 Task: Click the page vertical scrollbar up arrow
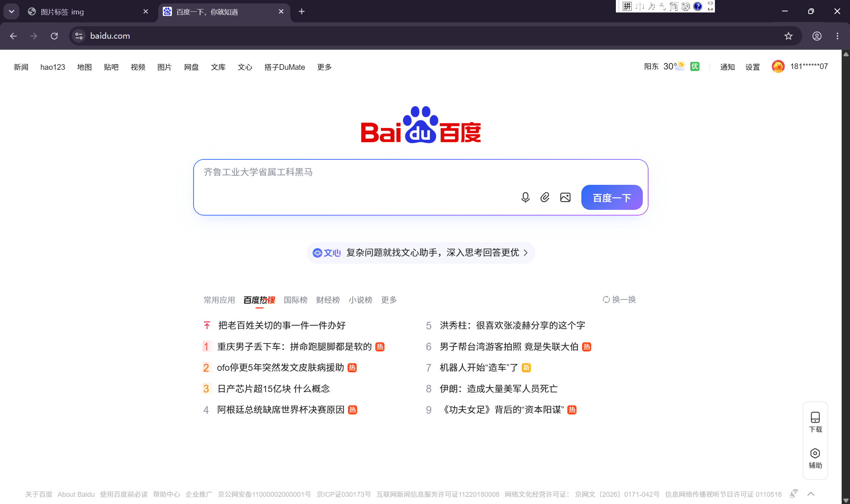pos(846,54)
